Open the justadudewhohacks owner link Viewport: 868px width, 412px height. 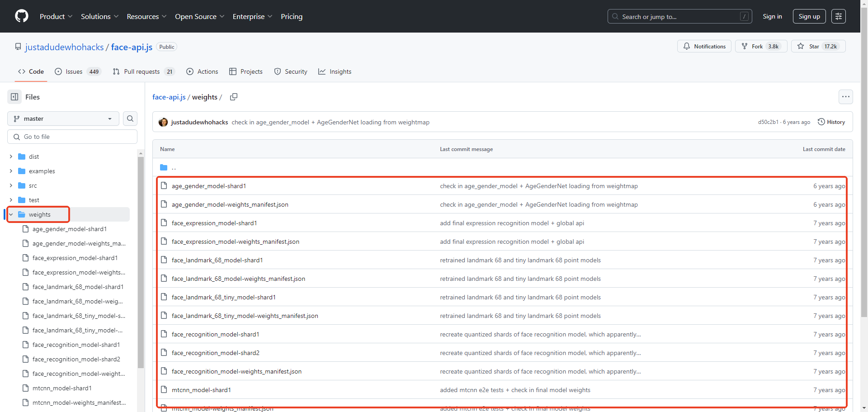pos(64,47)
